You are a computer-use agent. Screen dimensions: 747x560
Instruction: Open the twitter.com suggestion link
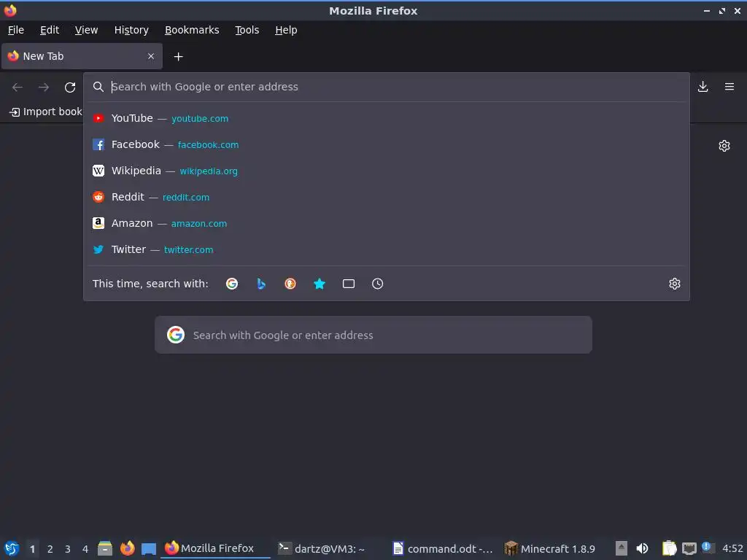188,249
